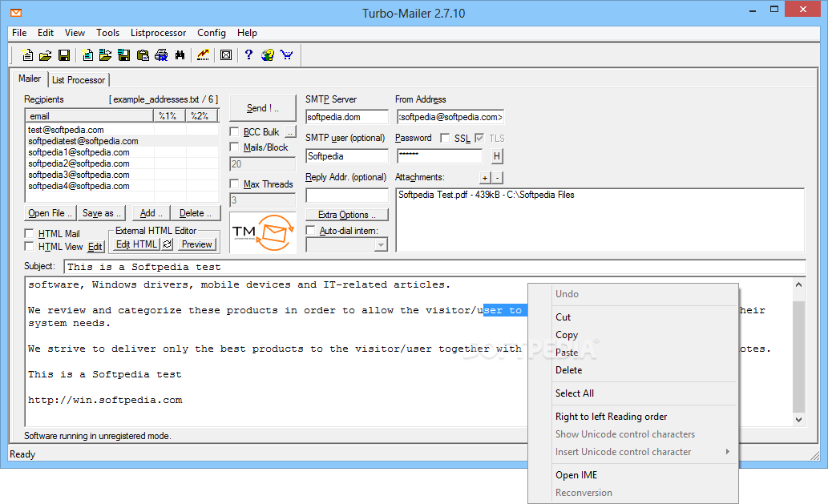Click the refresh icon next to Edit HTML
The image size is (828, 504).
tap(168, 244)
